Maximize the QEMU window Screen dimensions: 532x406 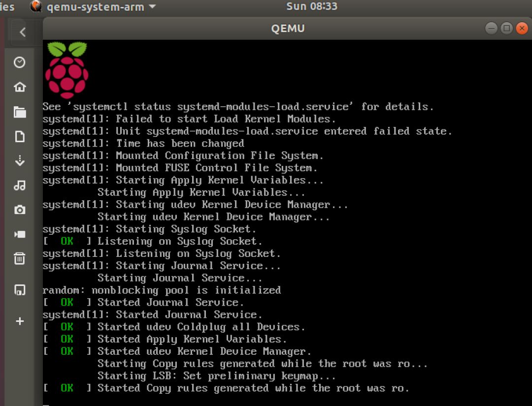click(x=506, y=28)
